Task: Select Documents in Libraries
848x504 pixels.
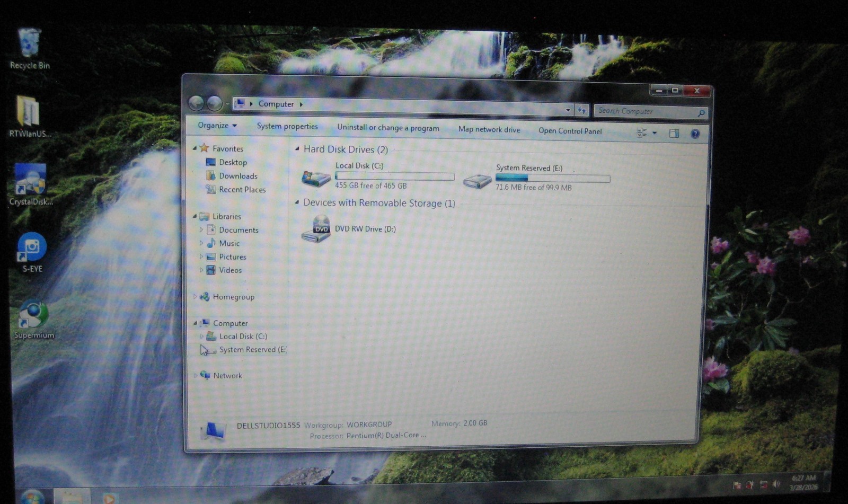Action: [239, 229]
